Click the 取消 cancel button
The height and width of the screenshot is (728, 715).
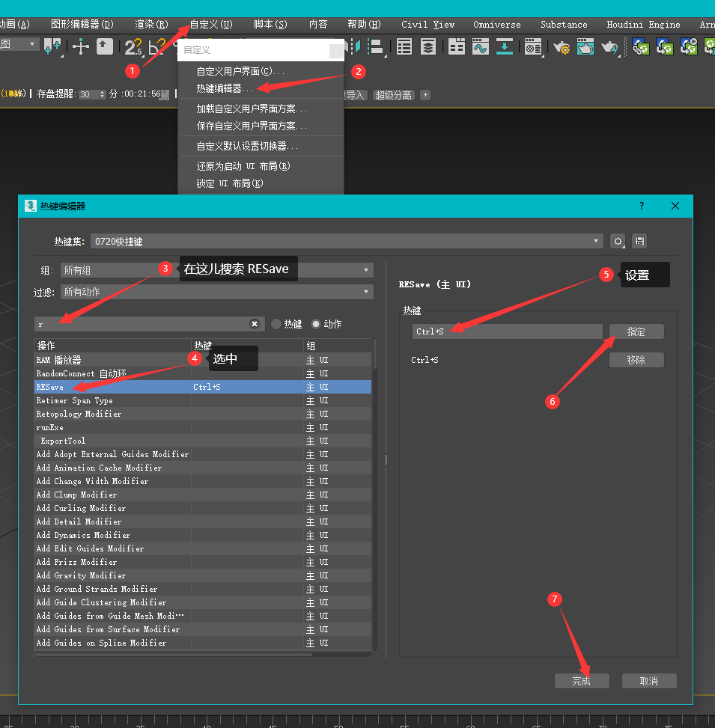pyautogui.click(x=649, y=681)
